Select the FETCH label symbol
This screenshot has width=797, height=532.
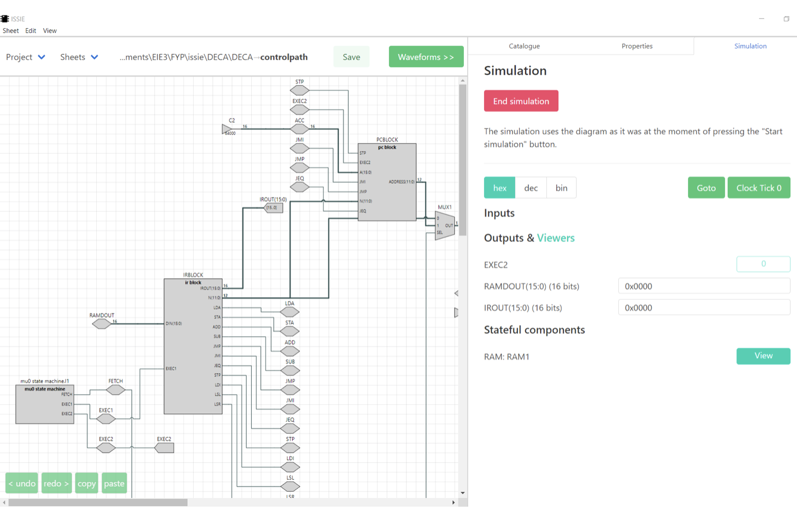pos(116,390)
